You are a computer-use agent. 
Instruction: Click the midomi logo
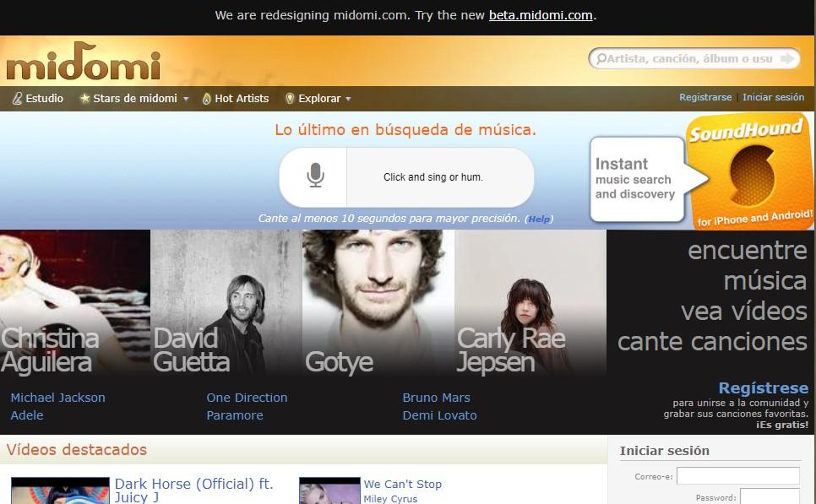coord(83,66)
